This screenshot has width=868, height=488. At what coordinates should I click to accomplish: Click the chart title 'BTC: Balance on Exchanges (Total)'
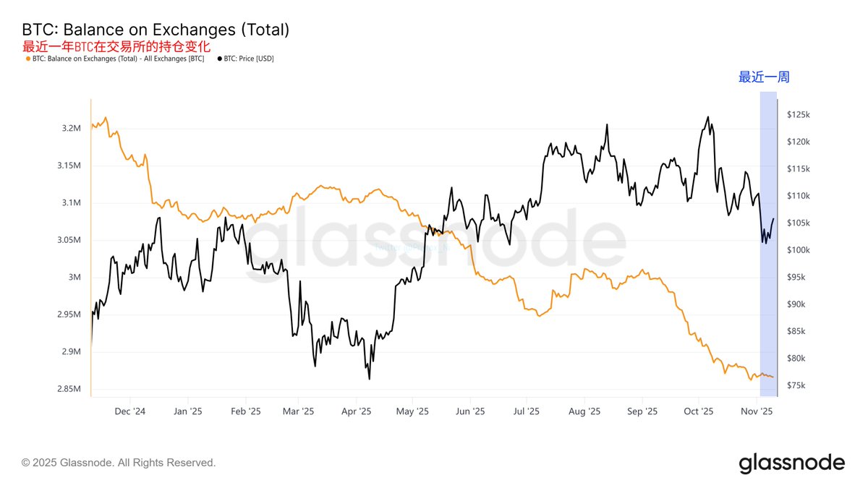click(156, 30)
